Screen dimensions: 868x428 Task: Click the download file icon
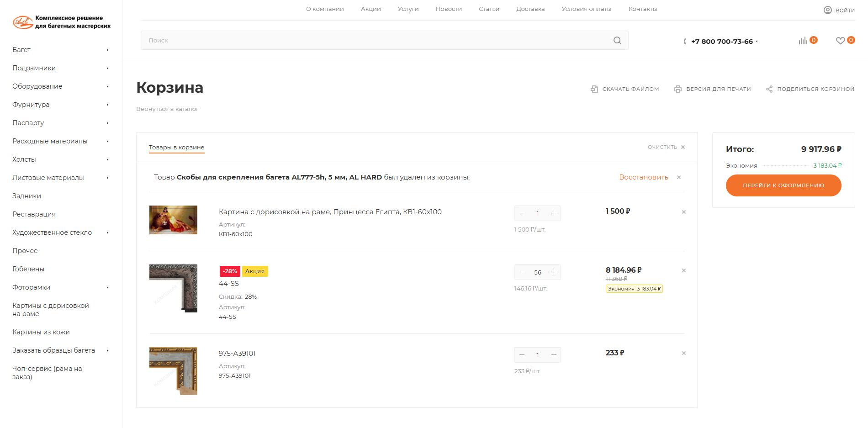594,89
